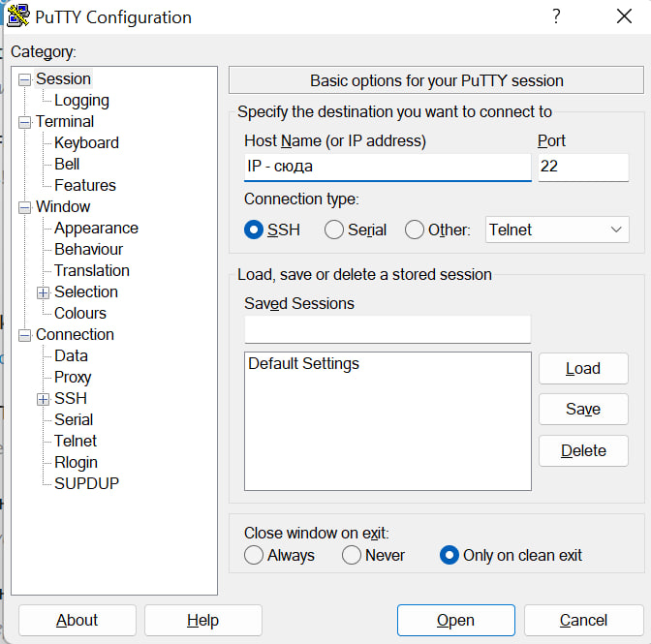Open the Logging category in tree
The height and width of the screenshot is (644, 651).
(x=81, y=101)
